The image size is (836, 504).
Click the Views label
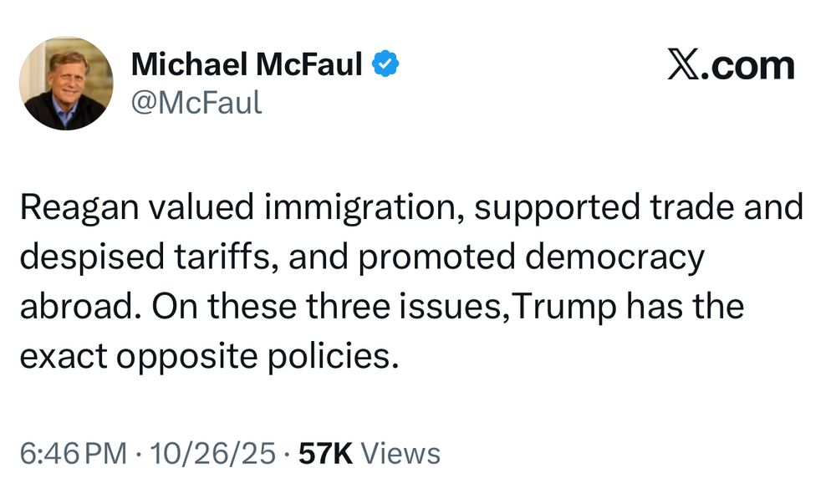(401, 454)
